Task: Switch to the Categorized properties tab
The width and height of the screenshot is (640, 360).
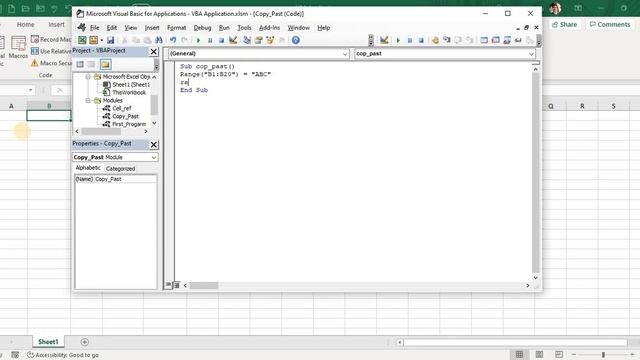Action: click(x=120, y=168)
